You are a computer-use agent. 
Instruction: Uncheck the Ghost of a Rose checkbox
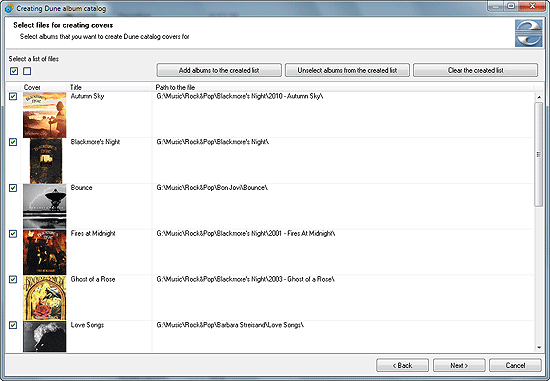click(13, 280)
